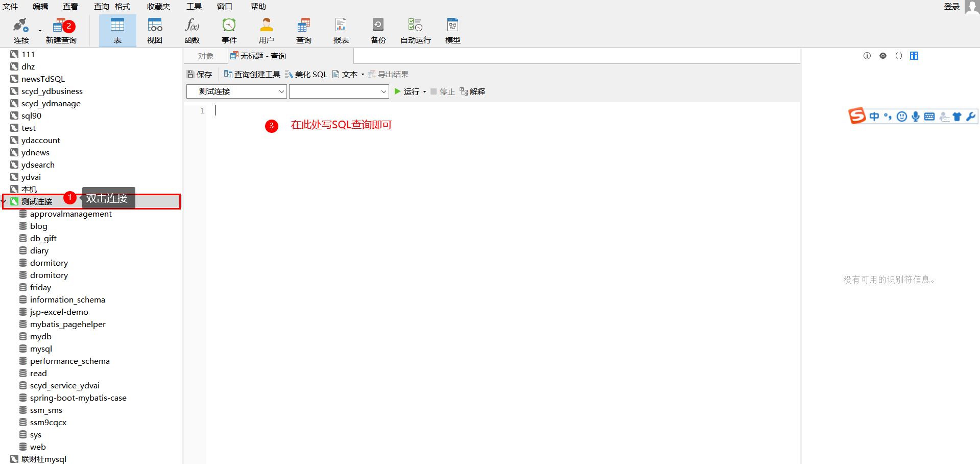Toggle Sogou 中 Chinese/English mode
The width and height of the screenshot is (980, 464).
point(874,117)
